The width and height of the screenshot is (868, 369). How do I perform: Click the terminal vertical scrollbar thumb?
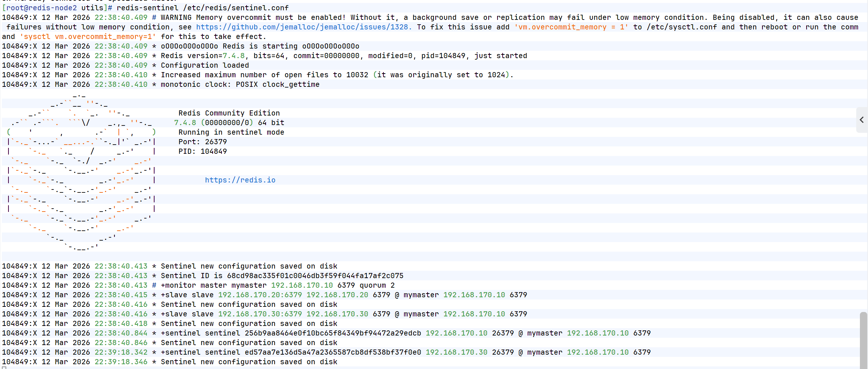pyautogui.click(x=864, y=340)
